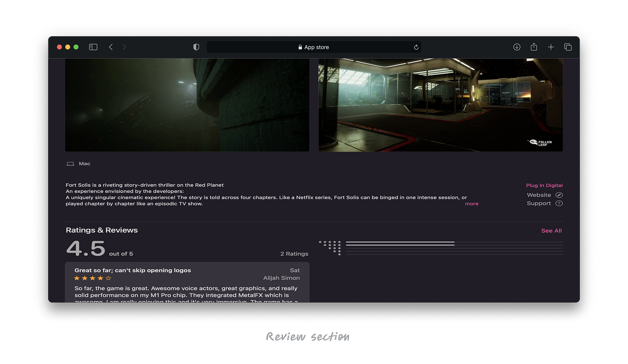The width and height of the screenshot is (628, 364).
Task: Open review titled Great so far
Action: pos(132,271)
